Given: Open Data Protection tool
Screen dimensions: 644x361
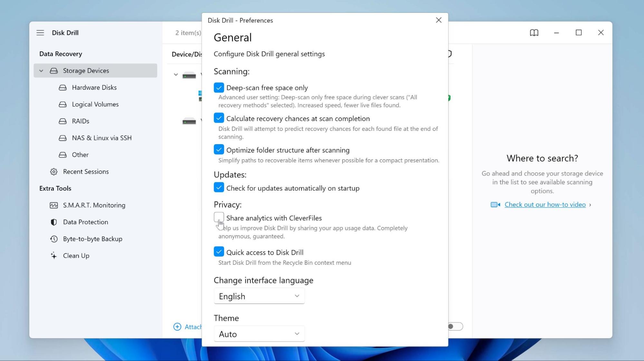Looking at the screenshot, I should tap(86, 222).
